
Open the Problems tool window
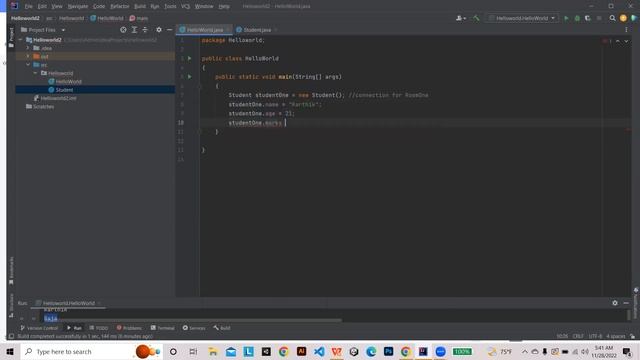click(129, 328)
